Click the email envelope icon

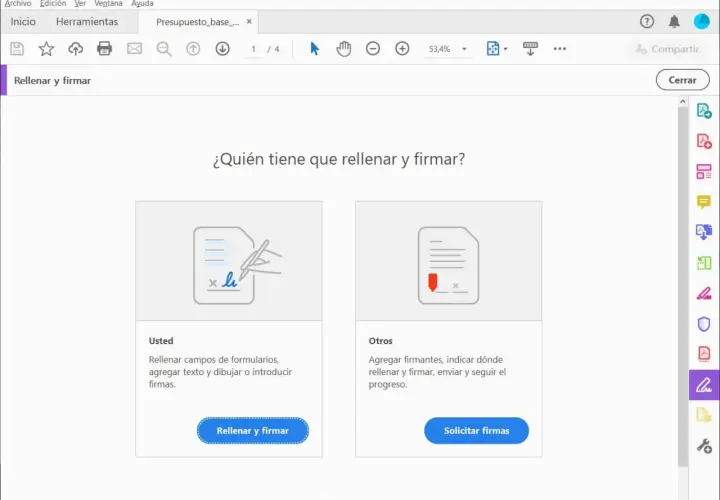coord(134,49)
